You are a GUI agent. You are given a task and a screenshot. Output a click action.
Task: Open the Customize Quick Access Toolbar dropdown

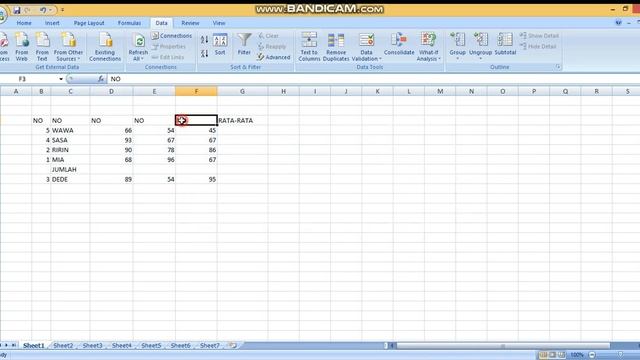click(x=62, y=10)
